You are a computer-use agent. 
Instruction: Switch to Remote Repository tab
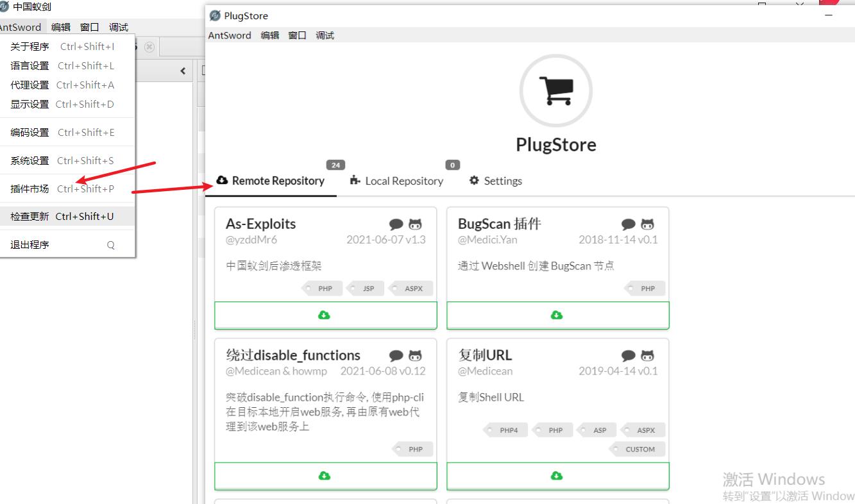[271, 181]
